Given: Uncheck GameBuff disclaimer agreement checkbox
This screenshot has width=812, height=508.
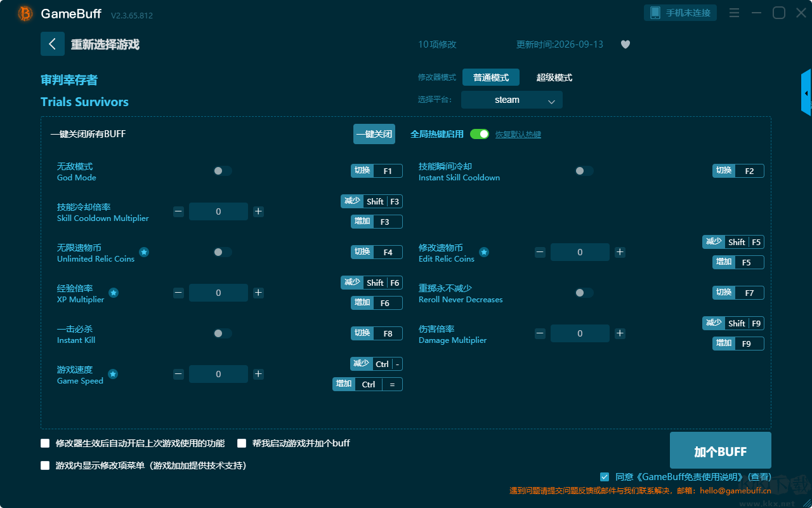Looking at the screenshot, I should [x=605, y=477].
